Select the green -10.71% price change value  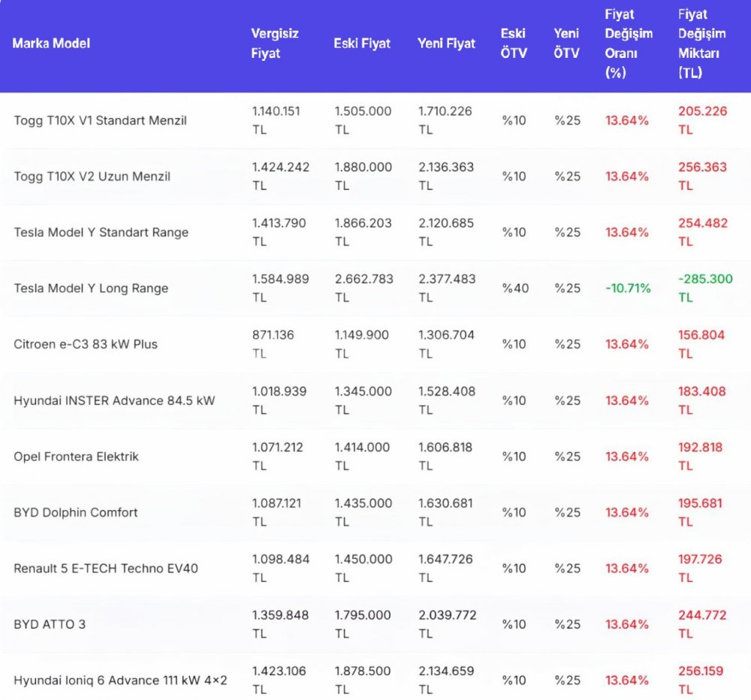point(629,288)
